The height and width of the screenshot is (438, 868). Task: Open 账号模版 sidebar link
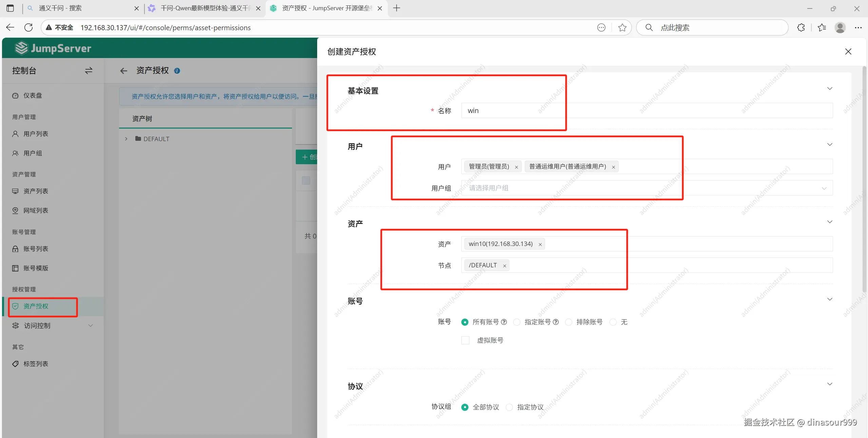tap(36, 268)
